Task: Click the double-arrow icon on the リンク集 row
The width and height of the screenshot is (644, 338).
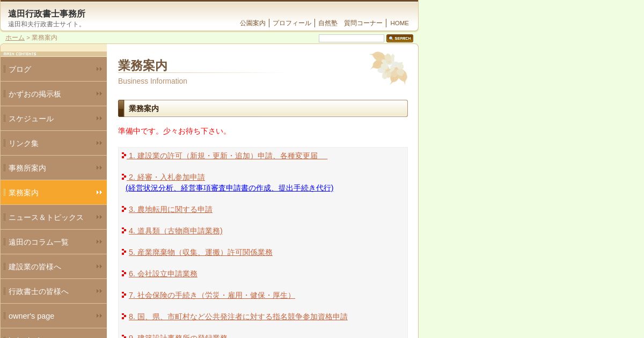Action: (x=99, y=143)
